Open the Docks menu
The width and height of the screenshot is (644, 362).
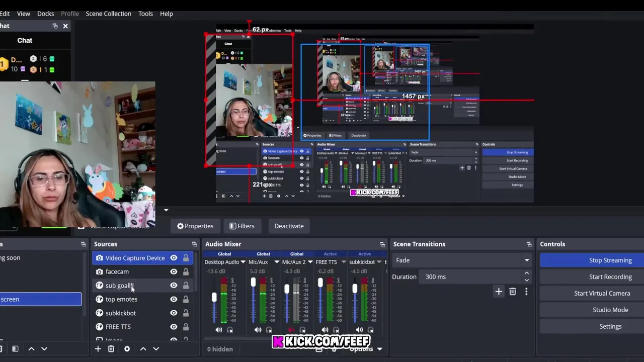coord(45,14)
